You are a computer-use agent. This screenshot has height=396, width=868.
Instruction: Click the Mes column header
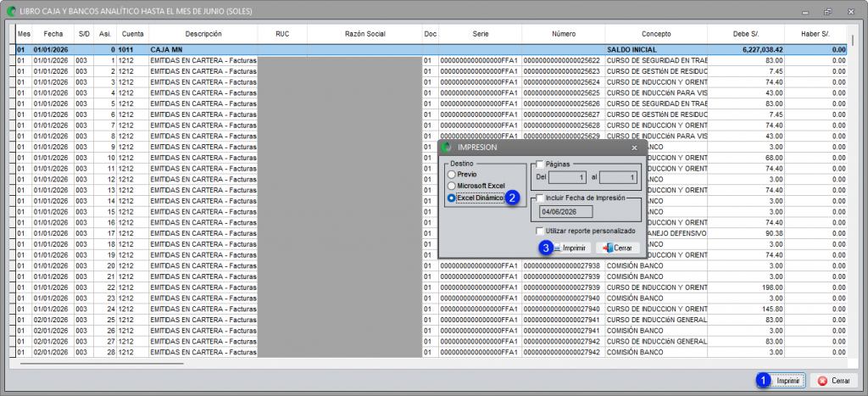24,34
